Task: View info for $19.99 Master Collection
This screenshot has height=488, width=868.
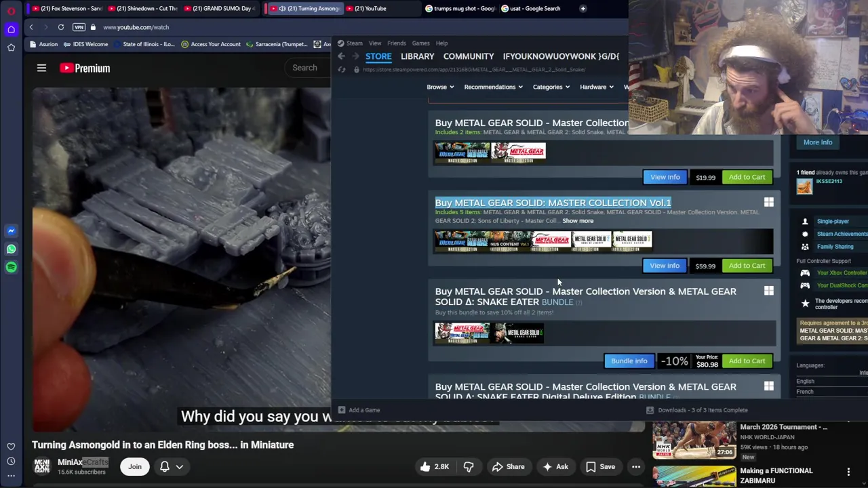Action: (x=665, y=177)
